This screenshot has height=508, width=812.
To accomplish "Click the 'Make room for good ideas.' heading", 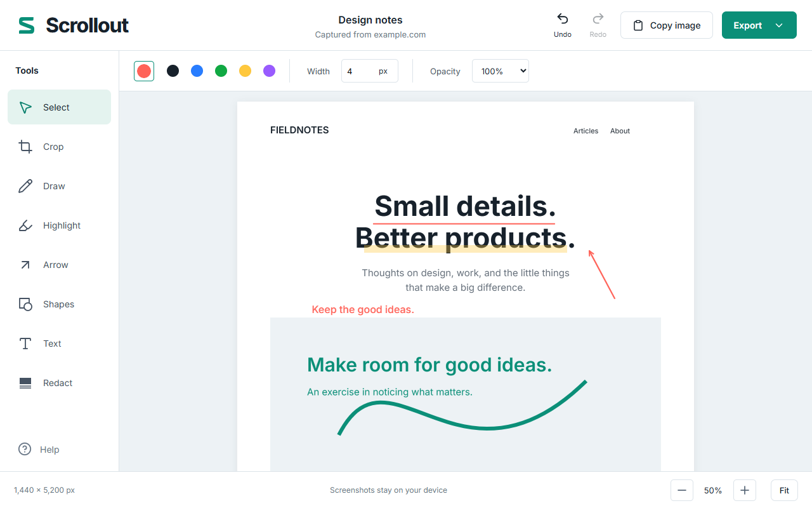I will click(429, 364).
